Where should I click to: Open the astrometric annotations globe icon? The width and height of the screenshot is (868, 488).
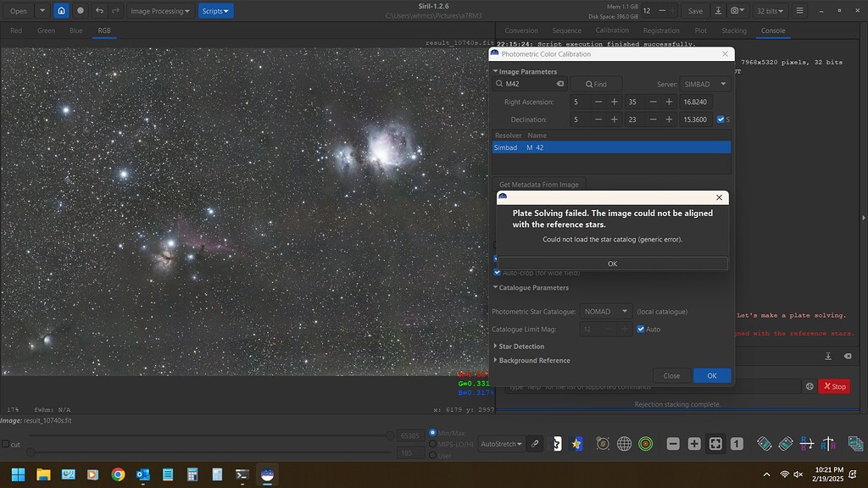pos(624,443)
